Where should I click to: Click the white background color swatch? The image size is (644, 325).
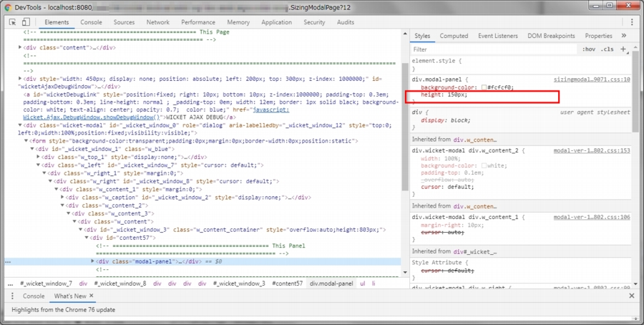tap(484, 165)
